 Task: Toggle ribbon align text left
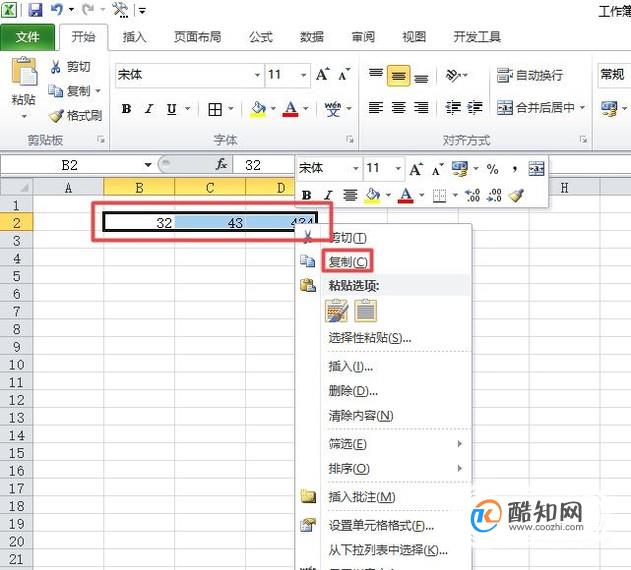pos(376,108)
